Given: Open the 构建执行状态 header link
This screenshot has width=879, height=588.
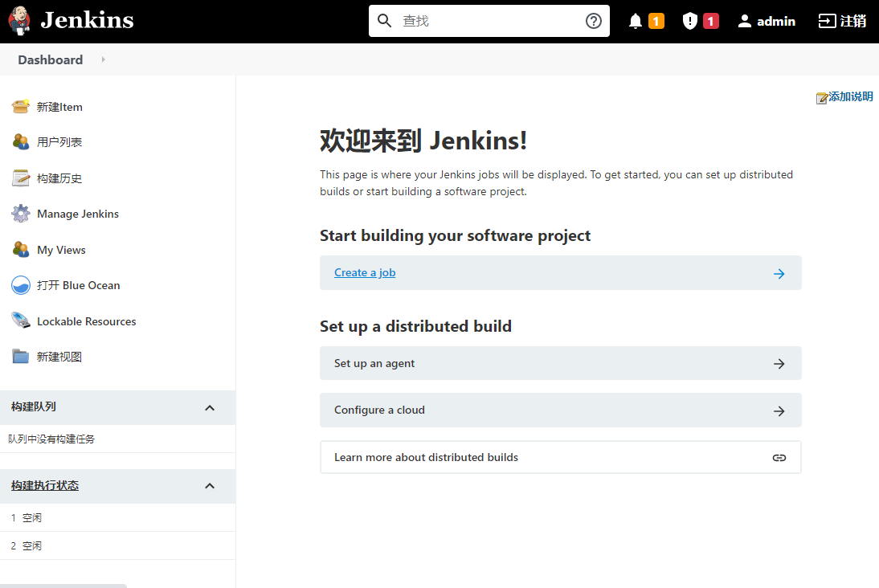Looking at the screenshot, I should [45, 485].
